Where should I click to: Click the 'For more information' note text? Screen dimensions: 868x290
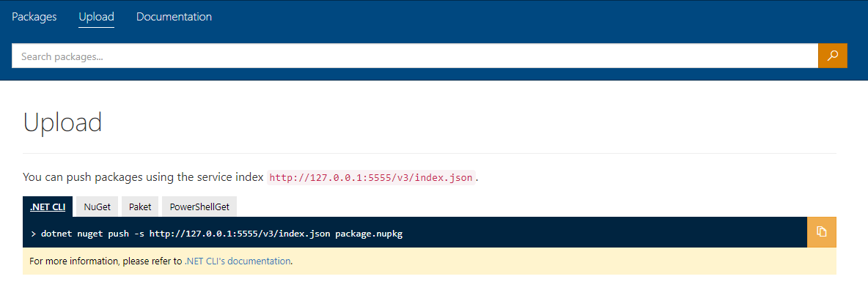tap(161, 261)
